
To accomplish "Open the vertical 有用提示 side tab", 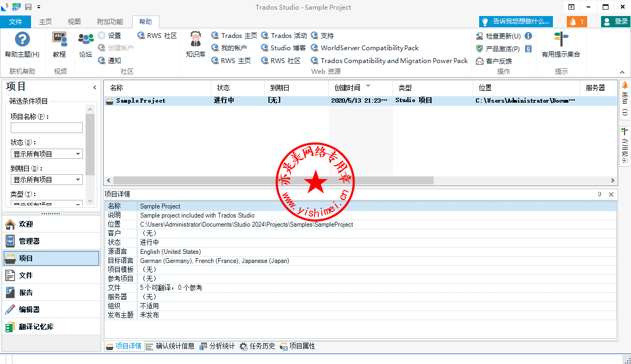I will pyautogui.click(x=625, y=145).
